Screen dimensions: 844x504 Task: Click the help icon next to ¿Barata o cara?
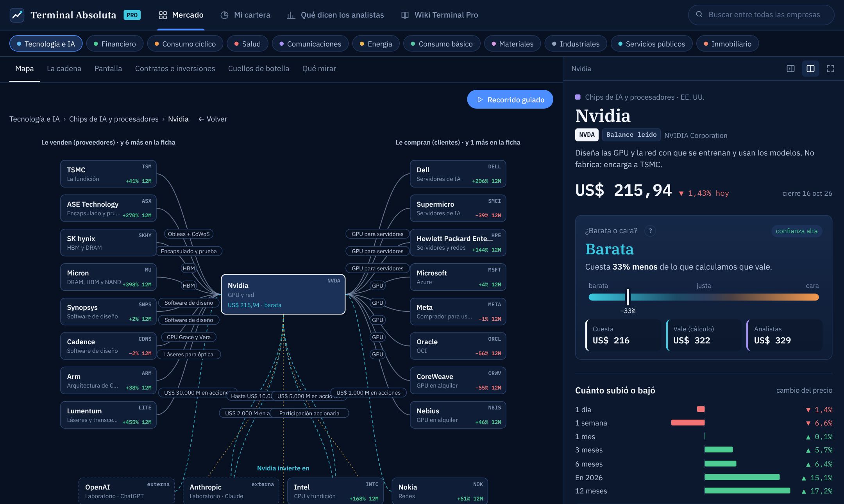pos(650,231)
